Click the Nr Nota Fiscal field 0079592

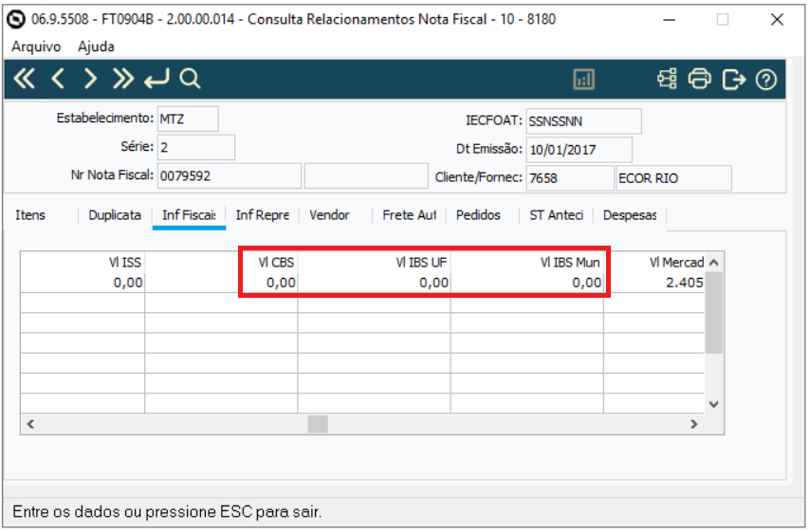click(x=230, y=176)
